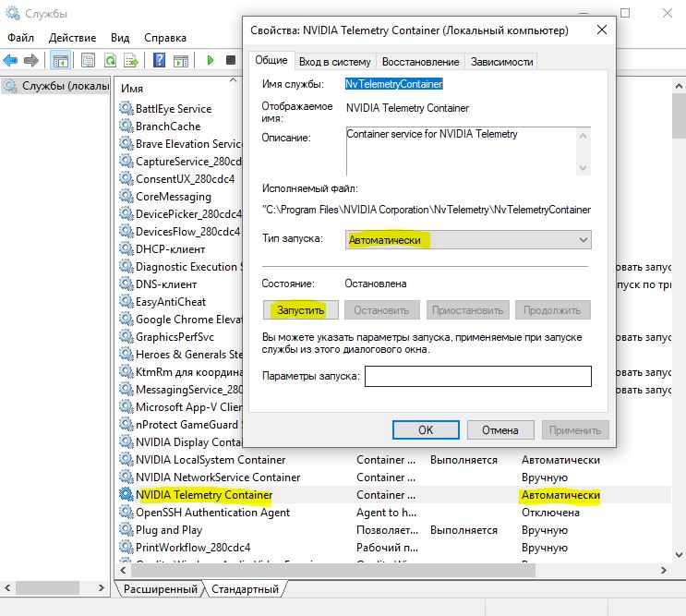Click the Plug and Play gear icon
686x616 pixels.
pyautogui.click(x=126, y=529)
